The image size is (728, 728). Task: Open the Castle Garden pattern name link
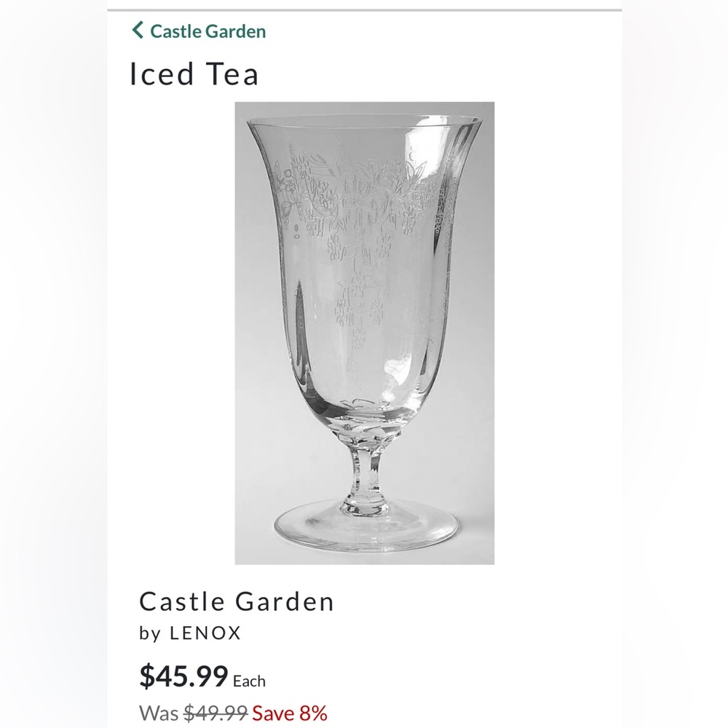236,601
